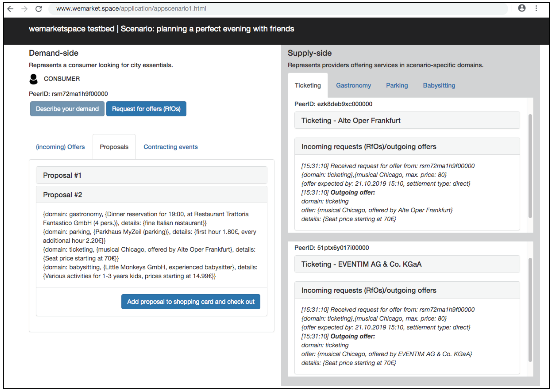Expand the Proposal #1 panel
553x392 pixels.
[x=151, y=175]
